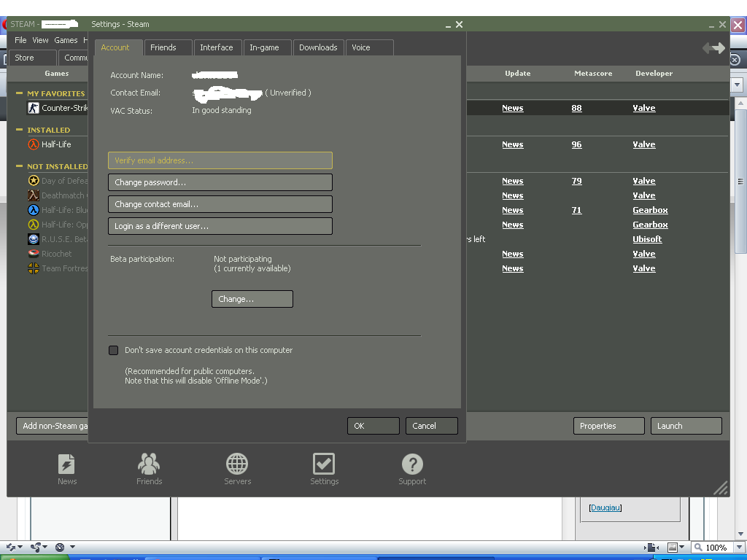Viewport: 747px width, 560px height.
Task: Click the page layout icon left of image icon
Action: 651,548
